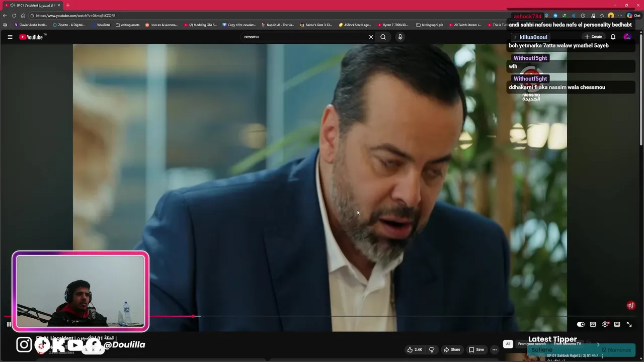Close the EP 01 L'accident tab
This screenshot has width=644, height=362.
click(x=59, y=5)
